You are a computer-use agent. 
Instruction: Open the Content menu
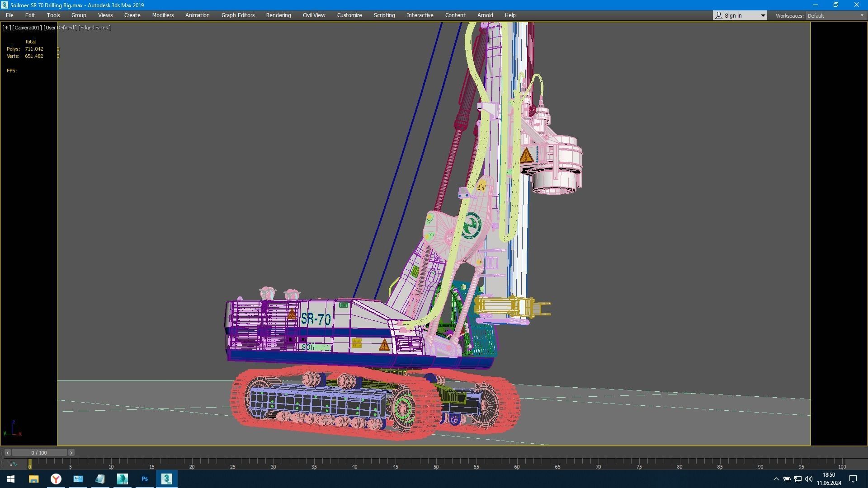click(x=455, y=15)
